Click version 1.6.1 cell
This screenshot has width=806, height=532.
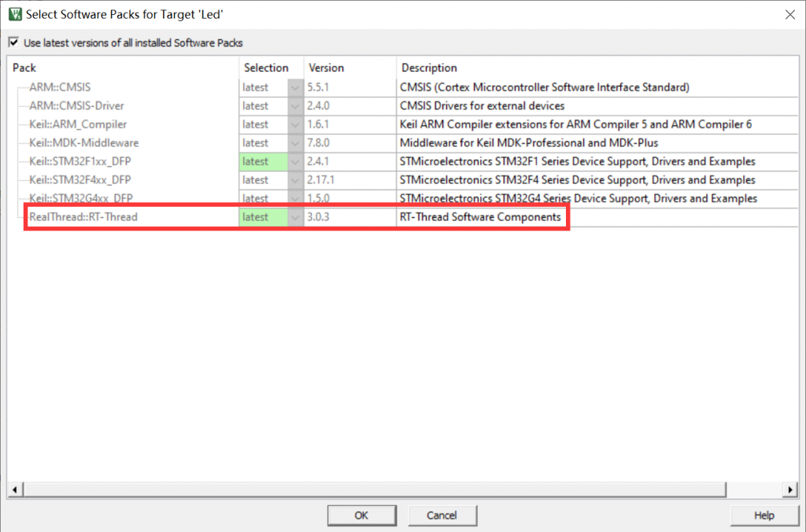(x=350, y=124)
